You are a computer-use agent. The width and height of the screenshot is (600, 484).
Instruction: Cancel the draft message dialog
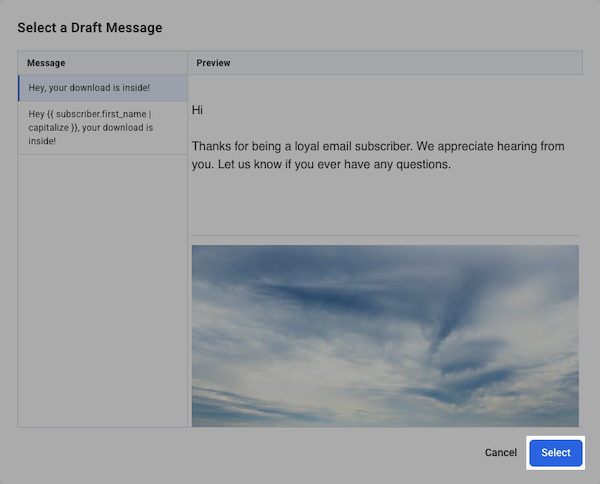pyautogui.click(x=500, y=453)
